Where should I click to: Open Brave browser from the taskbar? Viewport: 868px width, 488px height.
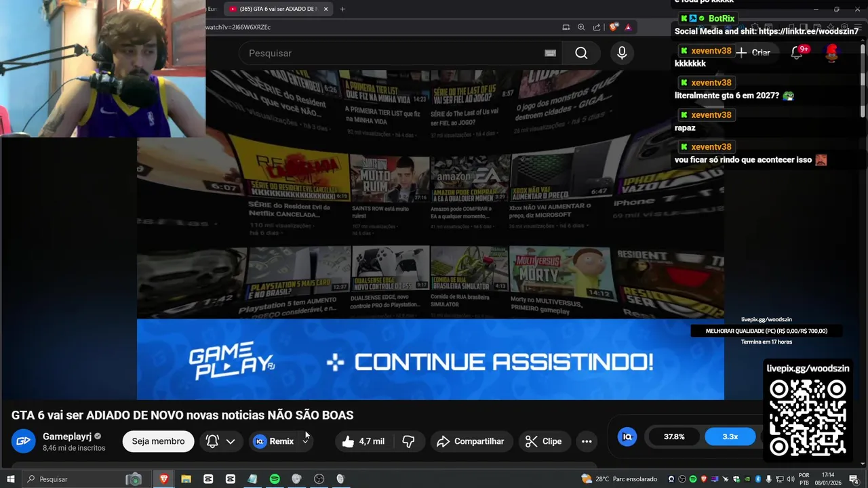click(x=163, y=479)
